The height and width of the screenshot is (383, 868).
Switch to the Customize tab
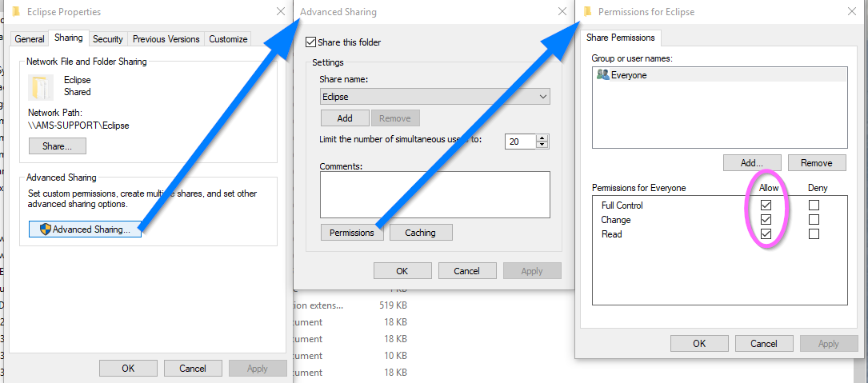click(228, 39)
